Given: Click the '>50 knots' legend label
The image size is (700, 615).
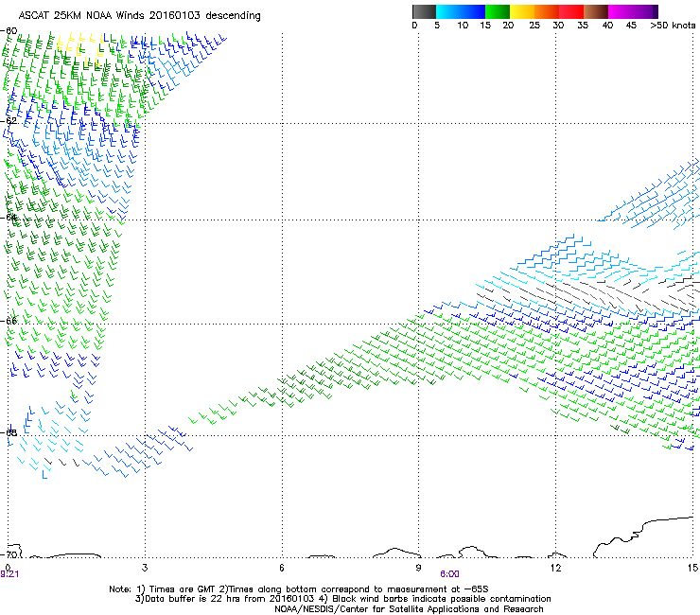Looking at the screenshot, I should (673, 26).
